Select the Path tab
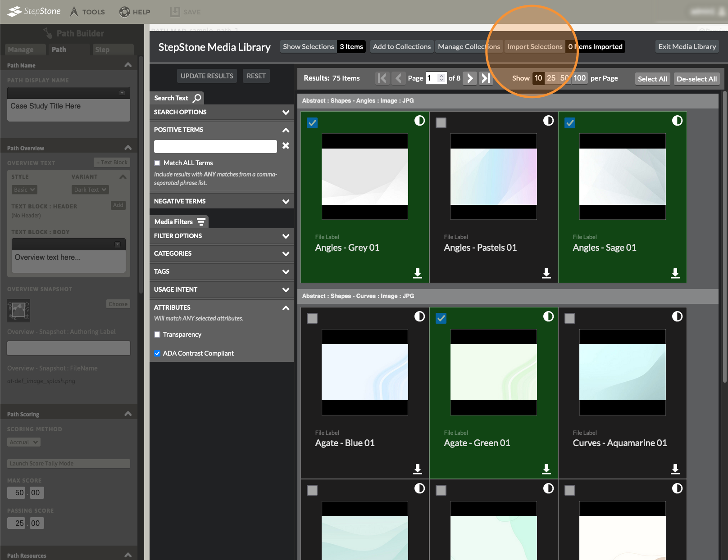 (x=69, y=50)
